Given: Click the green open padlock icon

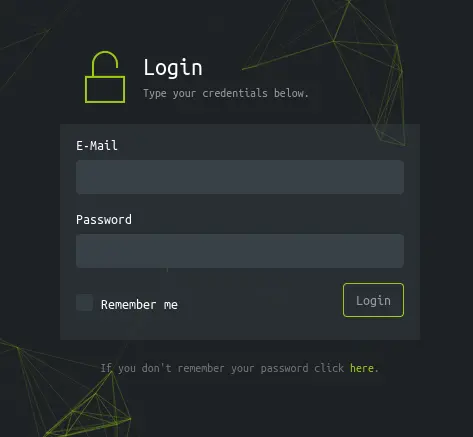Looking at the screenshot, I should 105,77.
